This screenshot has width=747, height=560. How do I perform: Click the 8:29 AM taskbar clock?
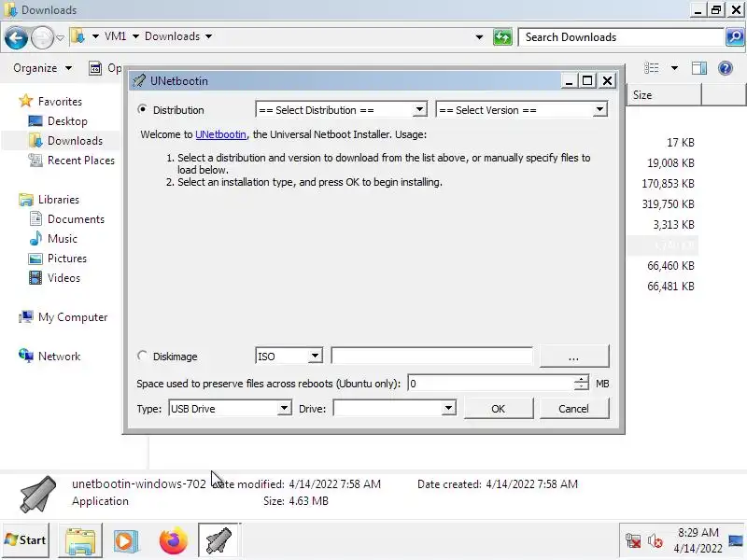click(x=698, y=540)
